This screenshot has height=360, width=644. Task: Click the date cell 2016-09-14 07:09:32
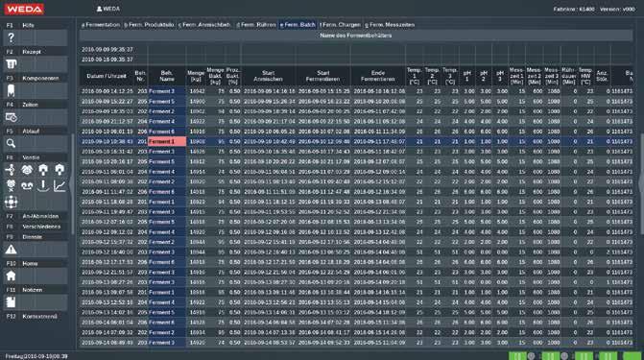point(107,332)
